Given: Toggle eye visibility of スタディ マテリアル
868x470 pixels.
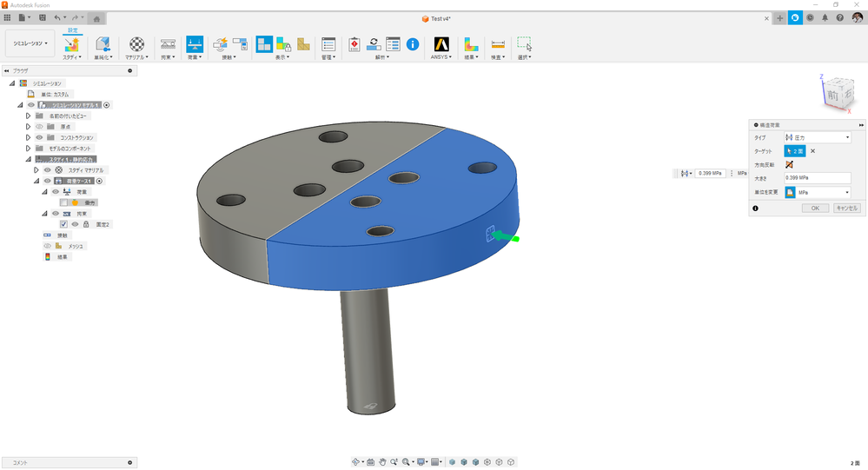Looking at the screenshot, I should point(48,170).
